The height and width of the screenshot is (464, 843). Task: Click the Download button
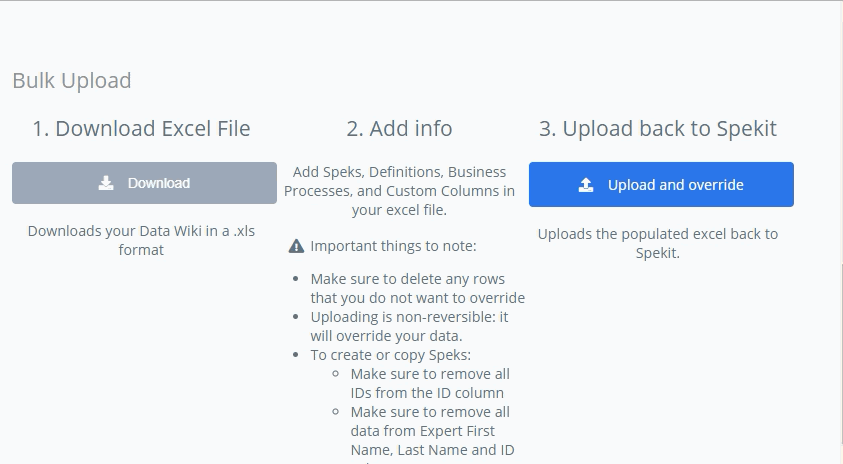click(144, 183)
